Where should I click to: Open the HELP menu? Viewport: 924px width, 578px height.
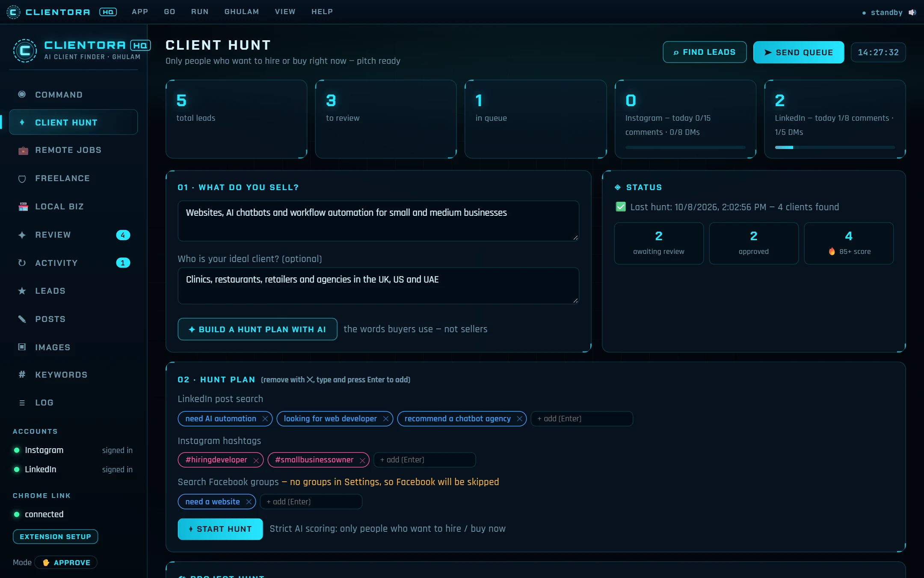click(322, 12)
